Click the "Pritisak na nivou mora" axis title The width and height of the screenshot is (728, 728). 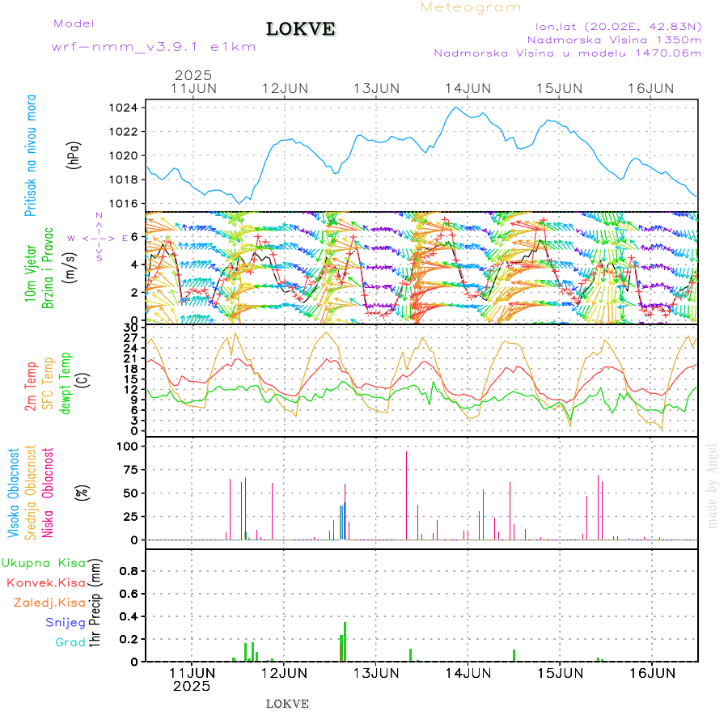[x=31, y=155]
